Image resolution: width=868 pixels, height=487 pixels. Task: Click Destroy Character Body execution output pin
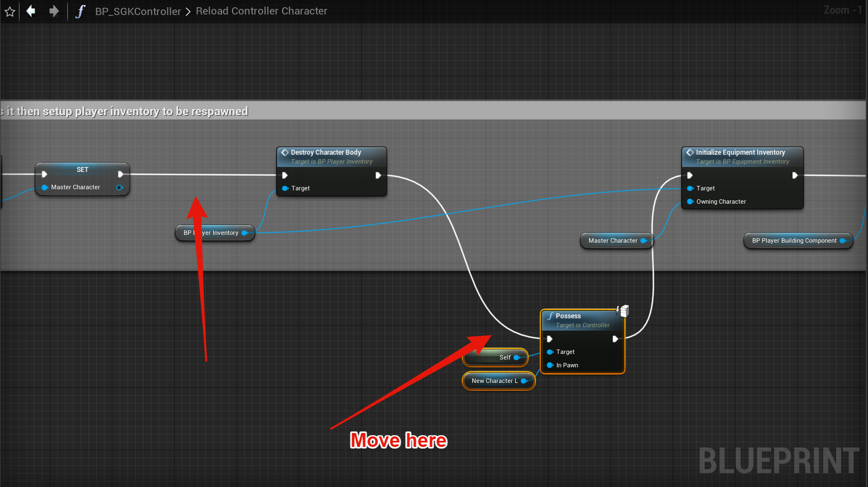click(x=378, y=175)
